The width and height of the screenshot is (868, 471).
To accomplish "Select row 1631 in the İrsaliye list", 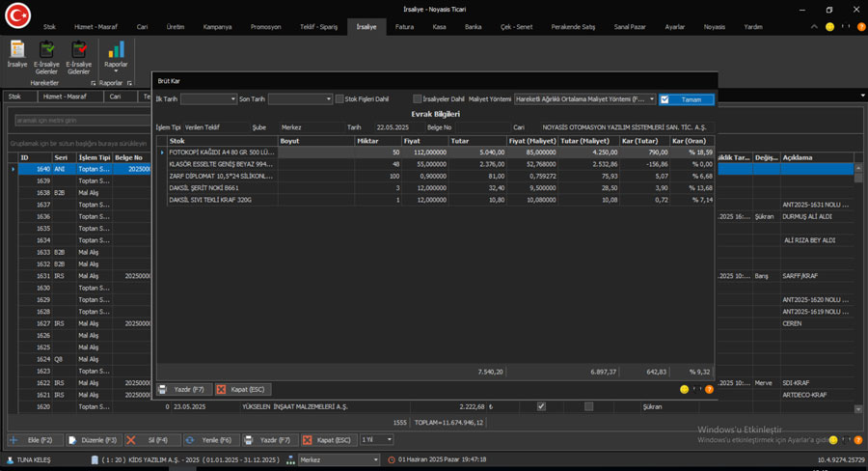I will [x=85, y=276].
